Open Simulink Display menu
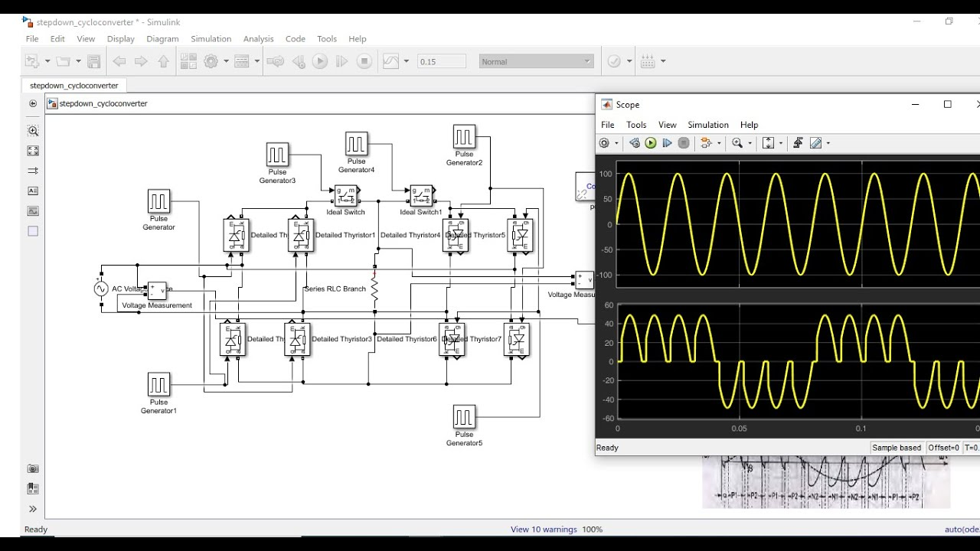The width and height of the screenshot is (980, 551). point(120,39)
